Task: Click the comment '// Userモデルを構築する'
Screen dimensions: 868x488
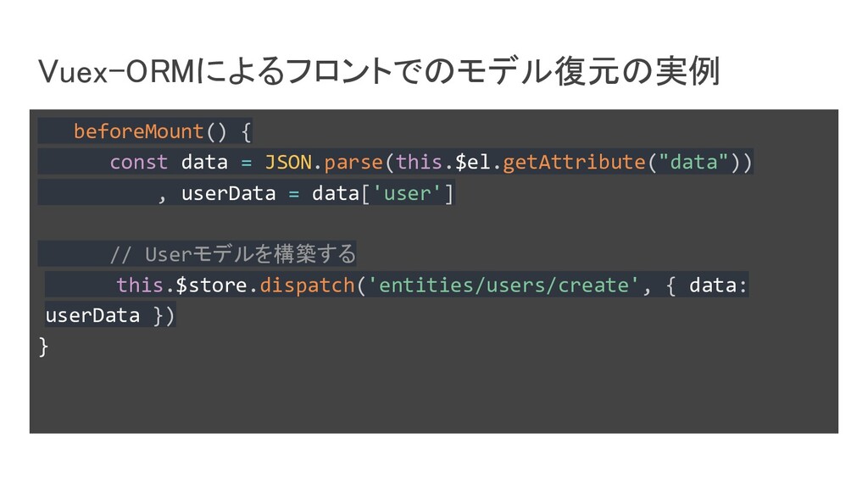Action: click(x=233, y=254)
